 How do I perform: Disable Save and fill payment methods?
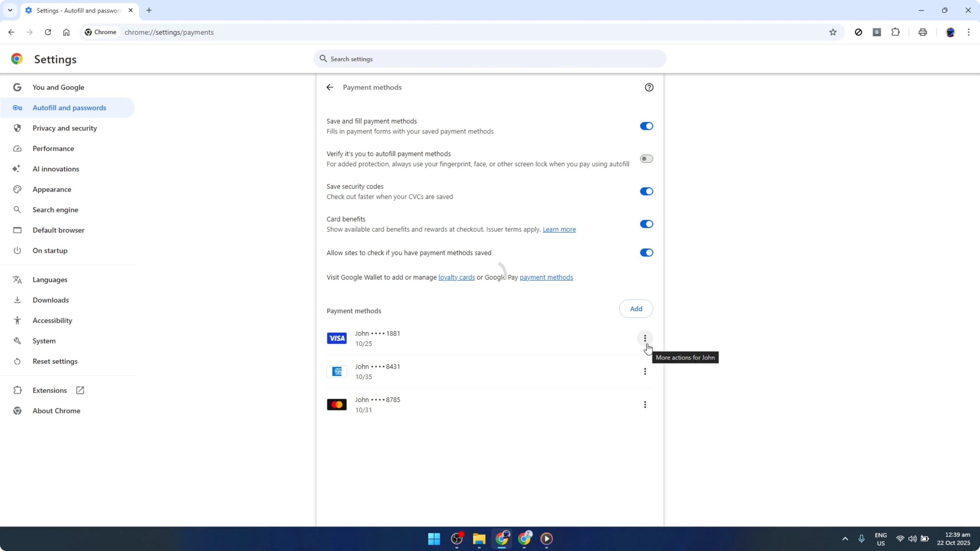(646, 126)
